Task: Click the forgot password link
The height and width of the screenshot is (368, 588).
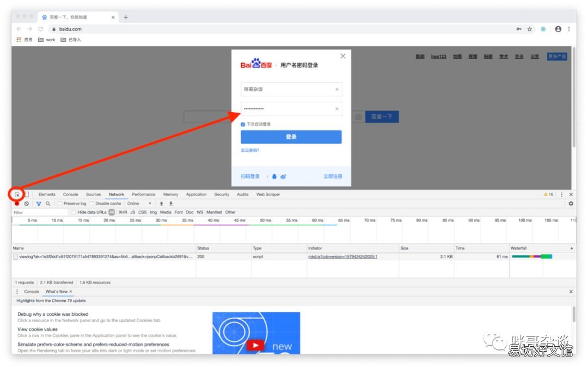Action: 250,150
